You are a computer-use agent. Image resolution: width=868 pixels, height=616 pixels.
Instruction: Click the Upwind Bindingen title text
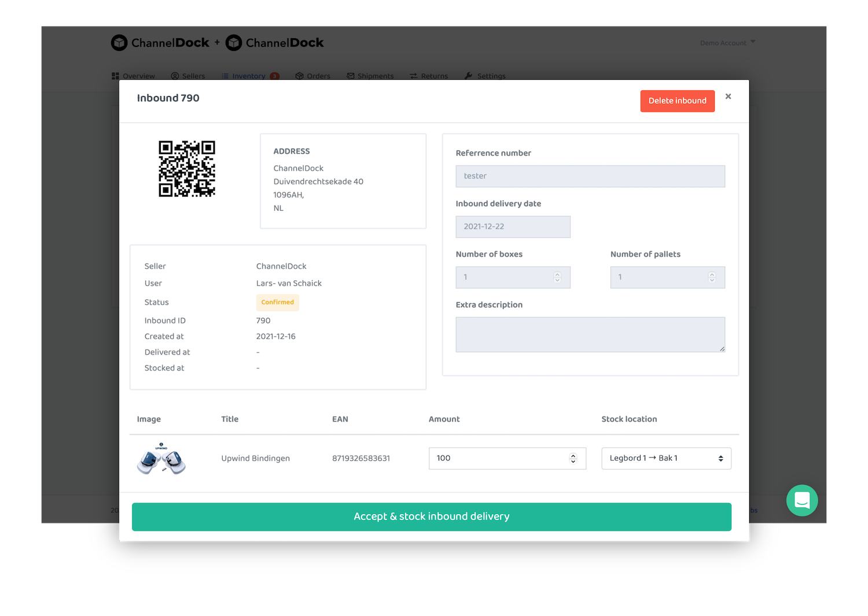tap(256, 459)
